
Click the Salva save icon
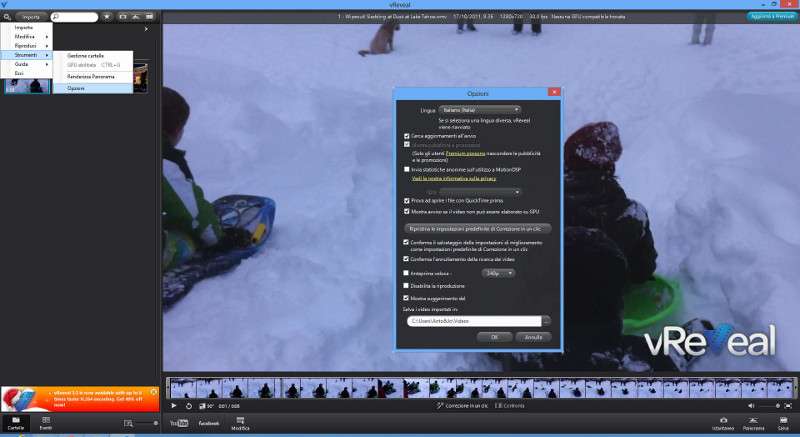coord(783,422)
